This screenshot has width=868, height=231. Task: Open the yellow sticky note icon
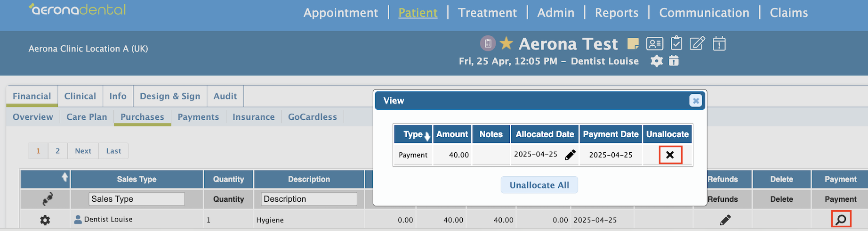(633, 44)
